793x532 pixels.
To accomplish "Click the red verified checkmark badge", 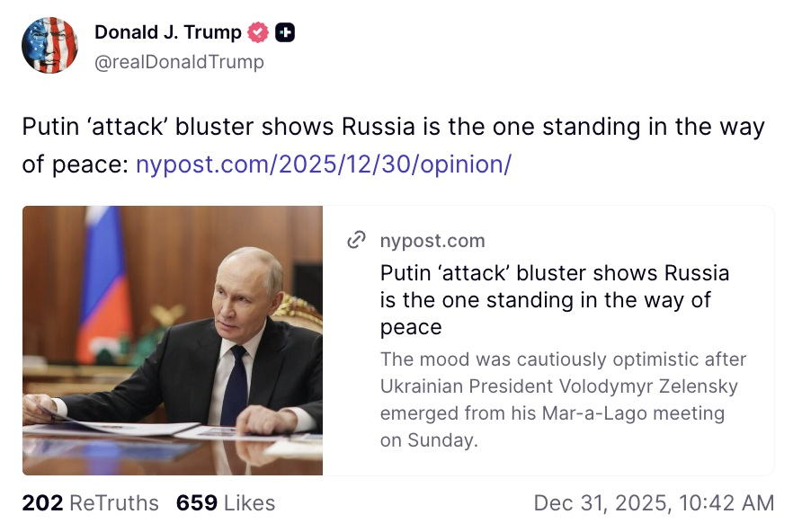I will click(258, 33).
